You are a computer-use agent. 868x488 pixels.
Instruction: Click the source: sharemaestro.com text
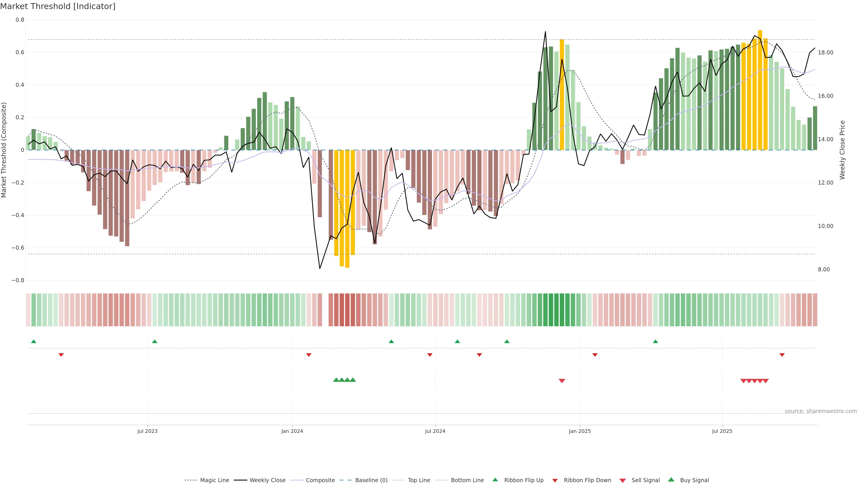(821, 411)
